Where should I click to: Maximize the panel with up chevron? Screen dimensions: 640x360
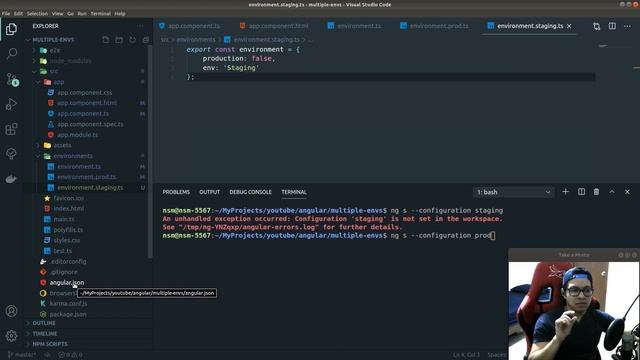pyautogui.click(x=612, y=192)
